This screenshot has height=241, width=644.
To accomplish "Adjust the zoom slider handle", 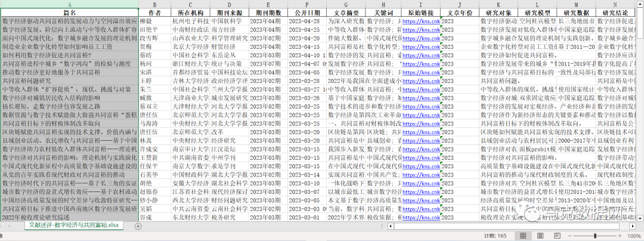I will 596,236.
